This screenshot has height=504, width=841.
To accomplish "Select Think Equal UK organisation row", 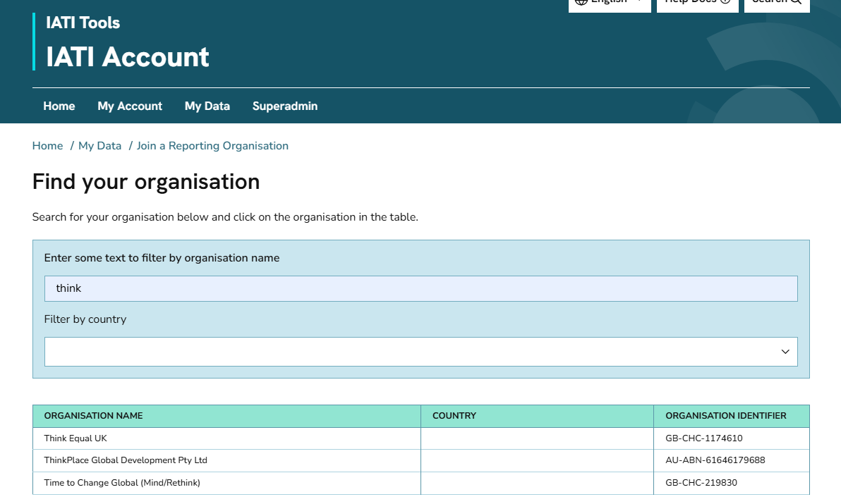I will tap(75, 438).
